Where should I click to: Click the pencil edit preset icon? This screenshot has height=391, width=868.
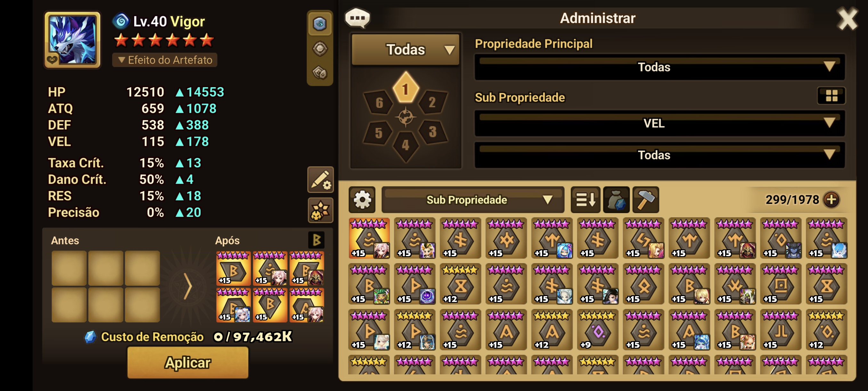point(320,180)
